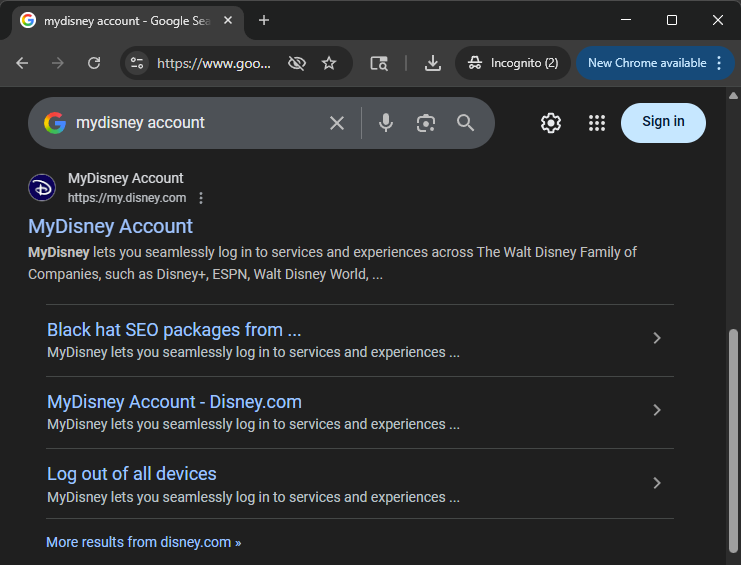Click New Chrome available update button
The height and width of the screenshot is (565, 741).
647,63
